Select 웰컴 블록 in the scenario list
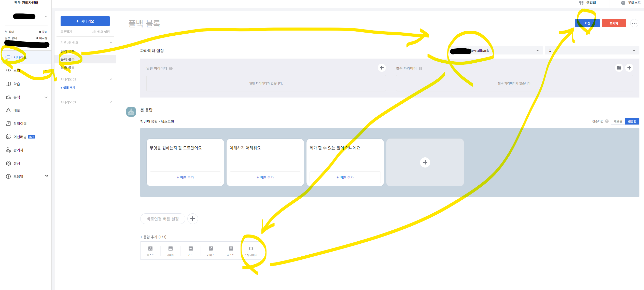The height and width of the screenshot is (290, 644). pyautogui.click(x=68, y=51)
